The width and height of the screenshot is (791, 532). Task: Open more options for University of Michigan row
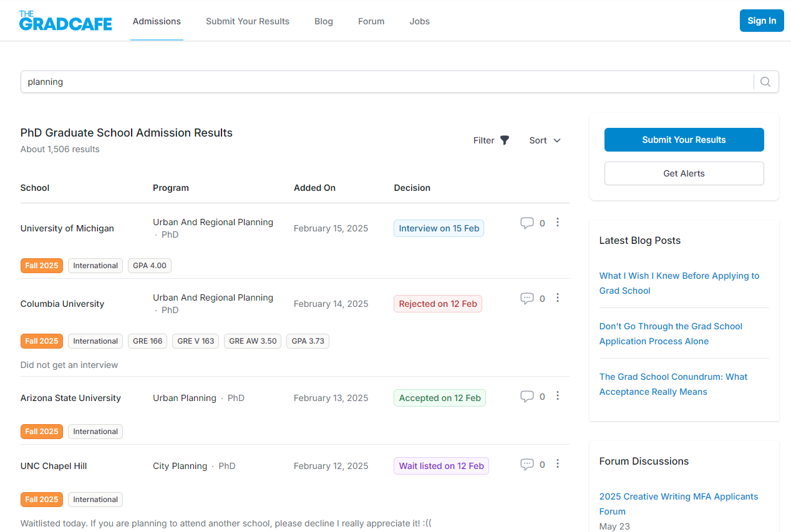tap(558, 222)
